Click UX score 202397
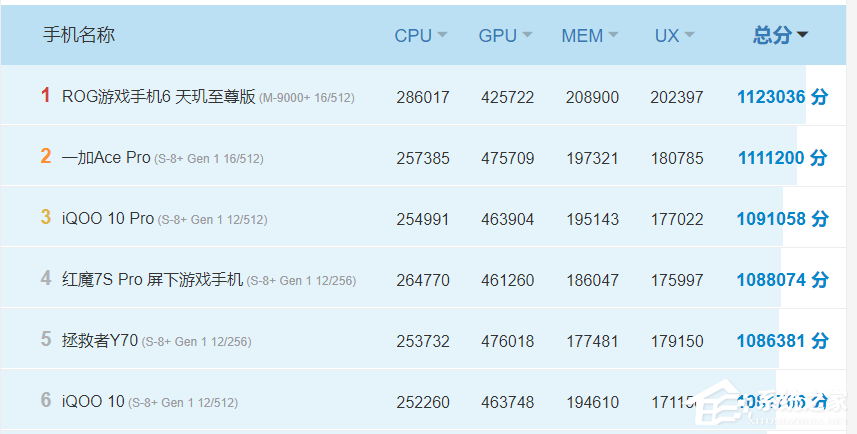This screenshot has height=434, width=857. [677, 97]
